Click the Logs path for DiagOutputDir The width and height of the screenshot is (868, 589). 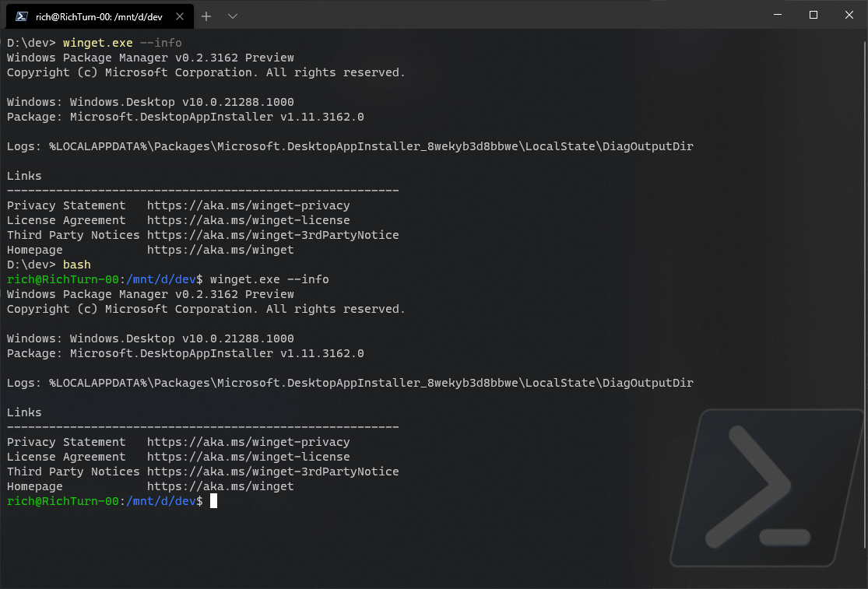pos(350,145)
